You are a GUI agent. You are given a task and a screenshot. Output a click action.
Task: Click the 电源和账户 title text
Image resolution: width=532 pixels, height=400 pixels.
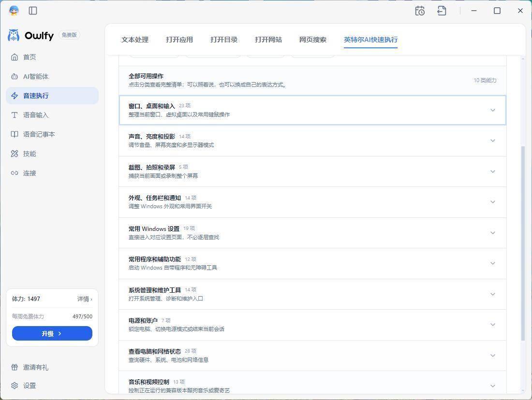143,321
